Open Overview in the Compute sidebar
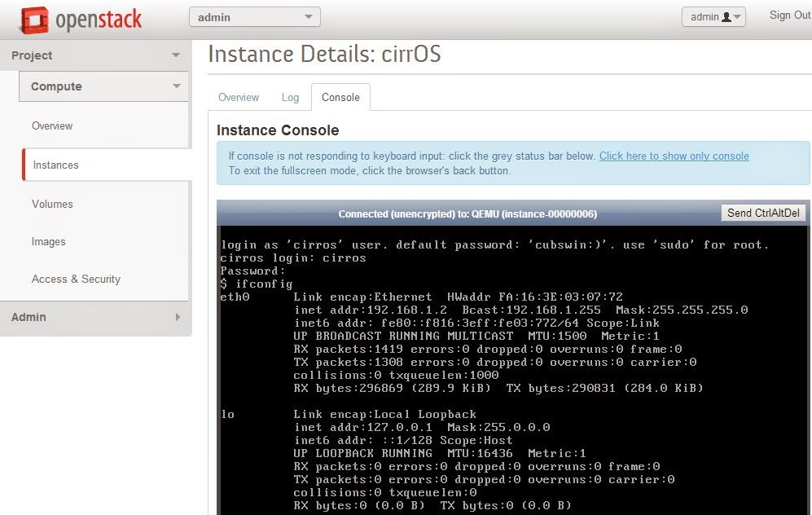 point(52,126)
